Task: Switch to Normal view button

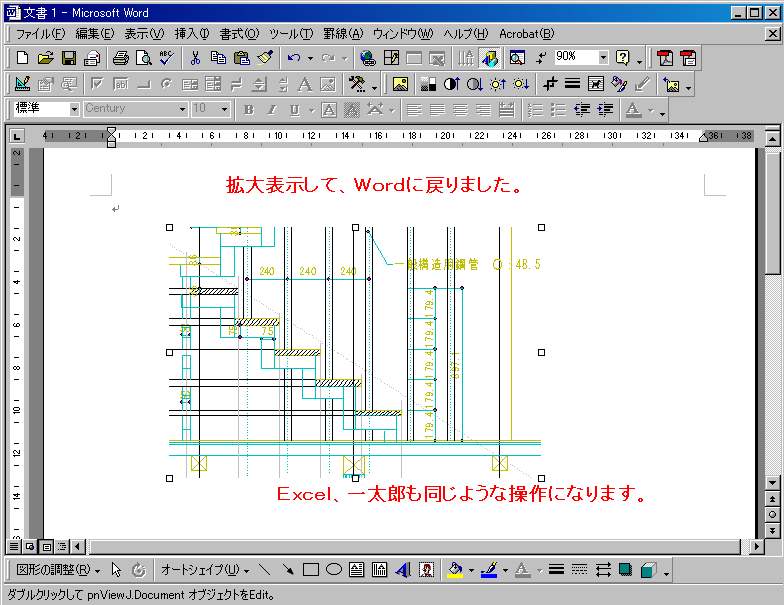Action: (14, 546)
